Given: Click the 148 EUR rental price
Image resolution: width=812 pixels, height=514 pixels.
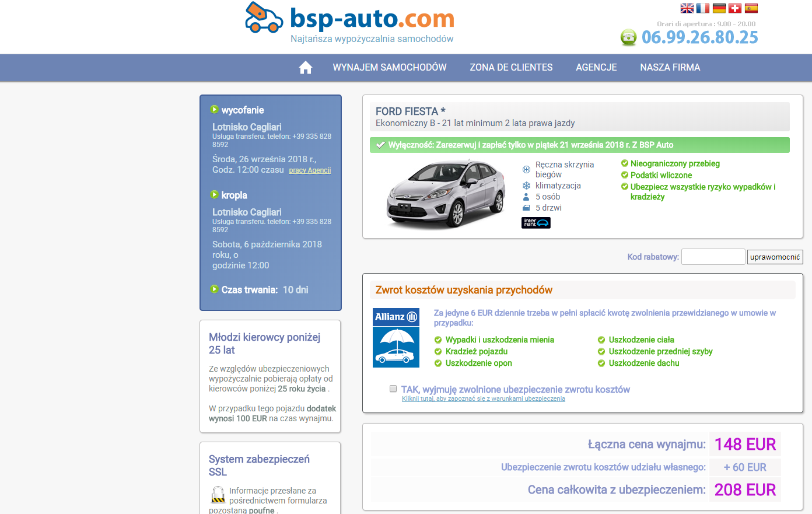Looking at the screenshot, I should pyautogui.click(x=745, y=445).
